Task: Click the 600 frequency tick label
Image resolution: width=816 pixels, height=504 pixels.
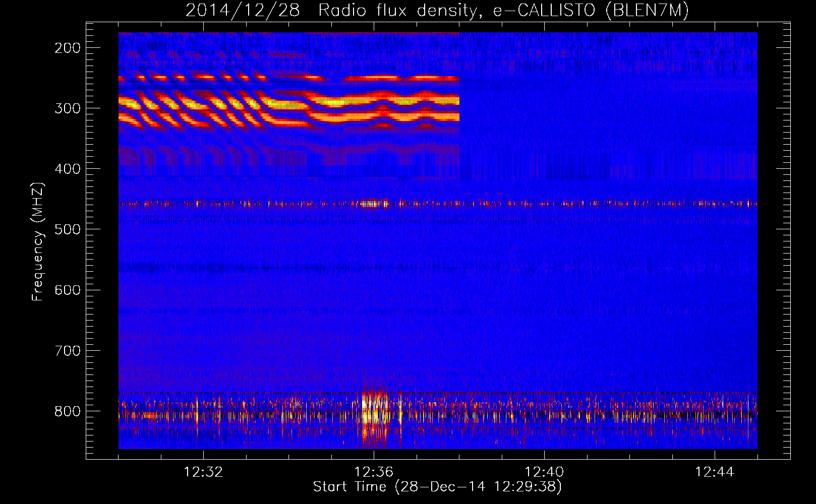Action: (x=68, y=290)
